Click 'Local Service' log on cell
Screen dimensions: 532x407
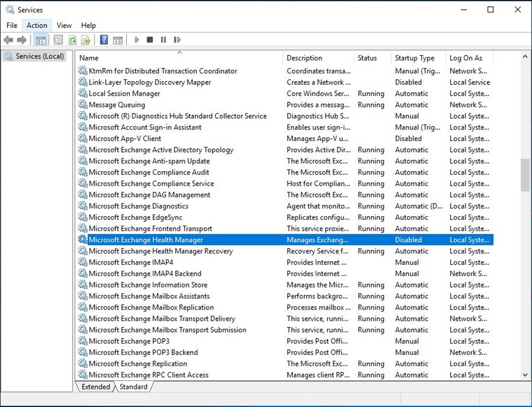coord(469,82)
